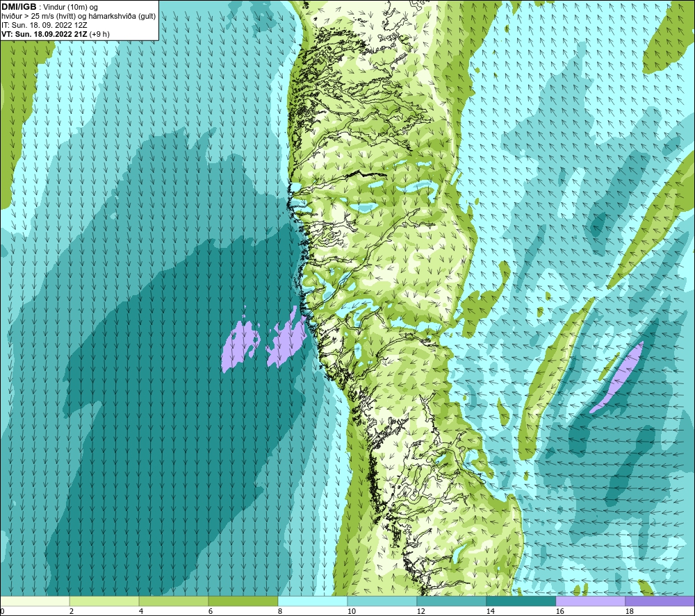Click the 'IT: Sun. 18. 09. 2022 12Z' line
Image resolution: width=695 pixels, height=616 pixels.
[x=44, y=25]
